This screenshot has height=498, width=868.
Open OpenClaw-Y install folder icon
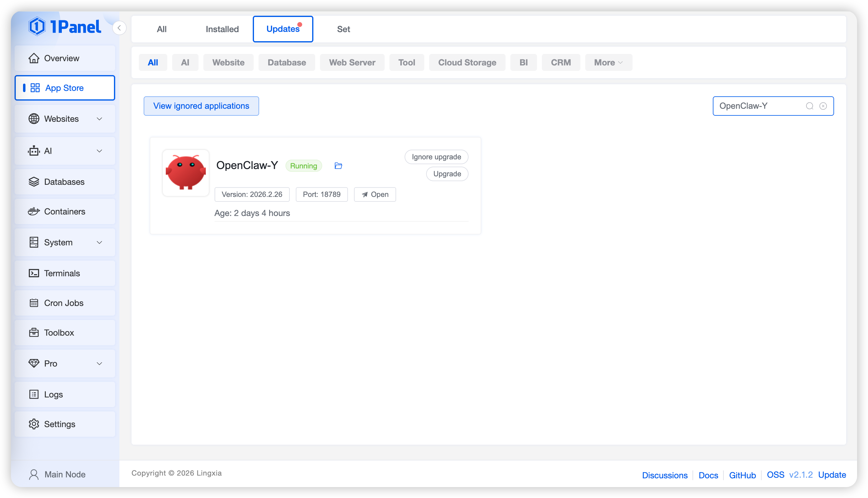tap(338, 166)
